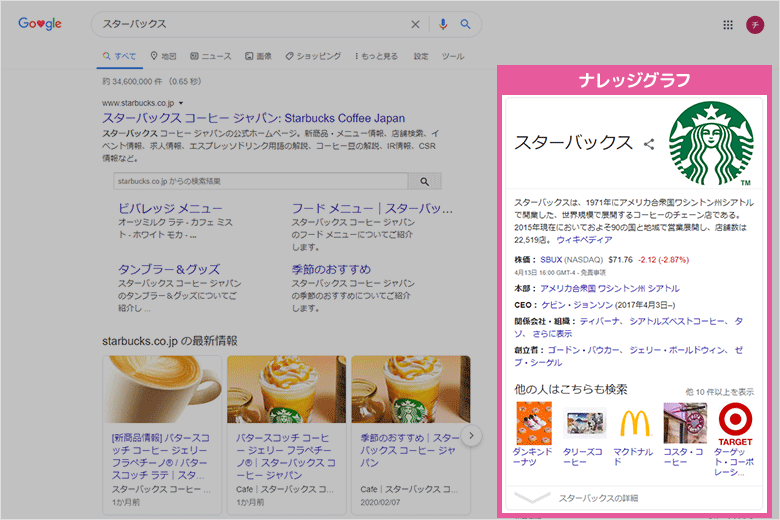Click the さらに表示 link
The image size is (780, 520).
552,333
